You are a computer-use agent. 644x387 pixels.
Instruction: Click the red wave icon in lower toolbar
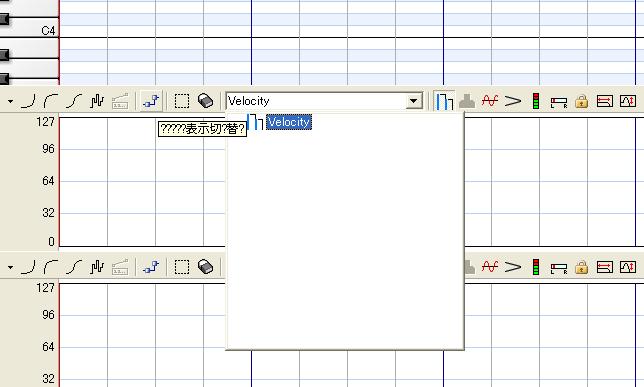pyautogui.click(x=490, y=267)
